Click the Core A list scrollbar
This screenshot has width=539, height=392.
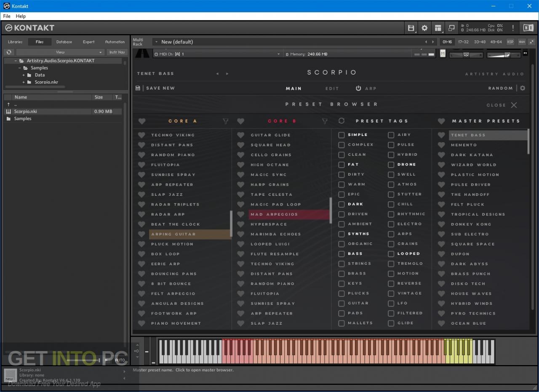click(231, 224)
